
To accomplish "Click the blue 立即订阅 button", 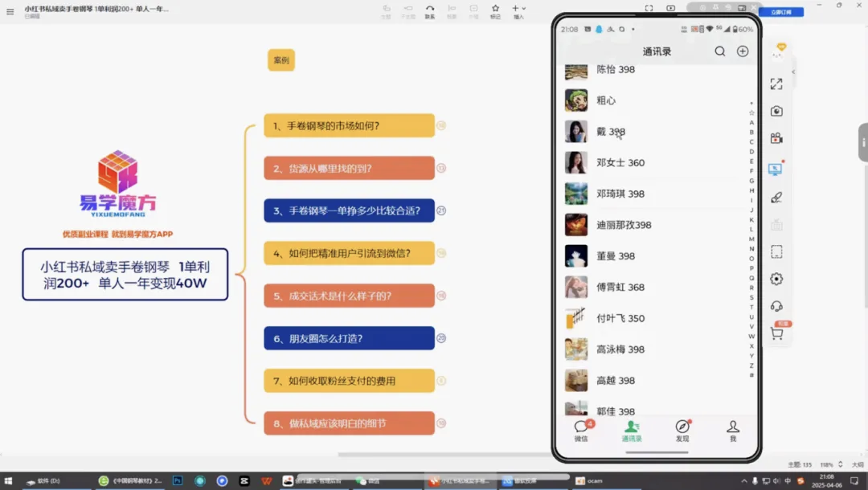I will pos(786,12).
